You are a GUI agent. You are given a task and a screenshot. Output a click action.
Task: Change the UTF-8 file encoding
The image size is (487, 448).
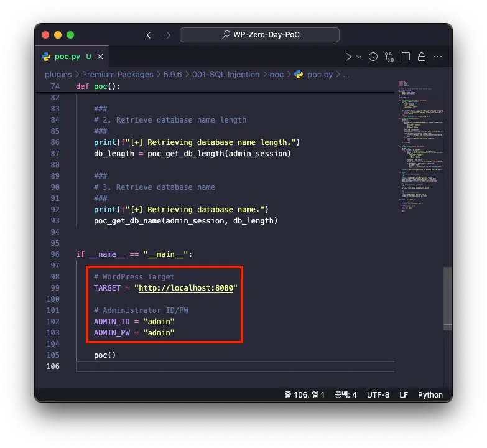(x=378, y=394)
